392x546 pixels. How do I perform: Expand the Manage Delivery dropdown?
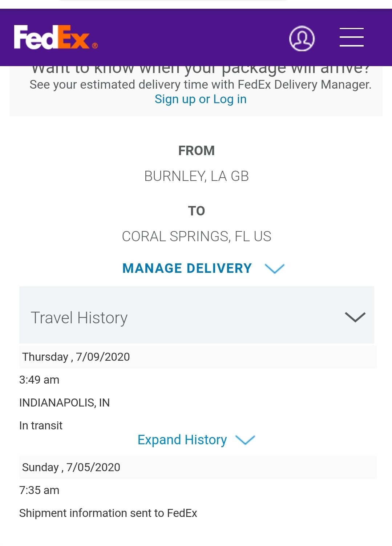click(203, 268)
